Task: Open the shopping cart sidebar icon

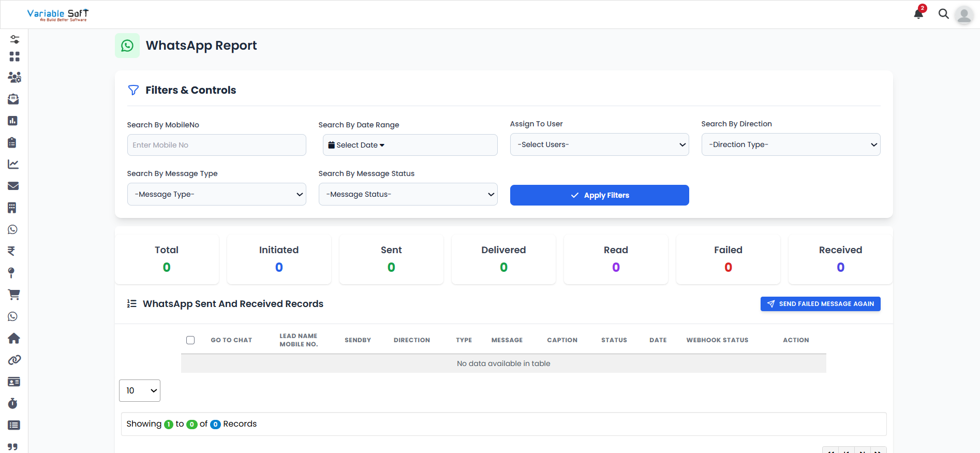Action: pyautogui.click(x=13, y=295)
